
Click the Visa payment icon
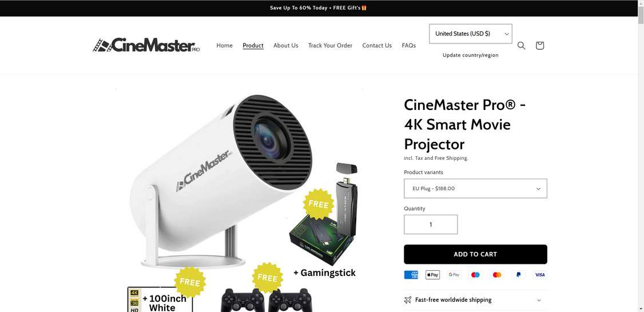pos(540,275)
